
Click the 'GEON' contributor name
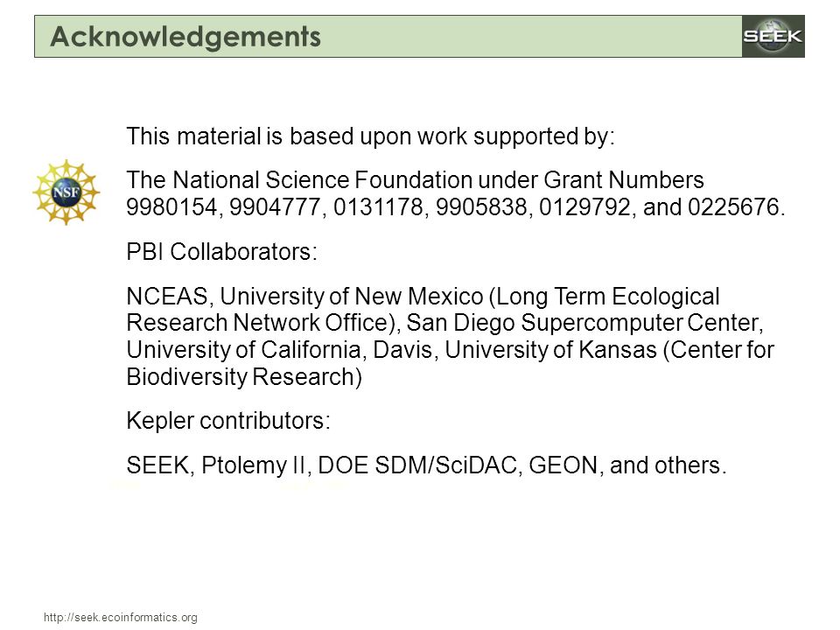point(563,465)
